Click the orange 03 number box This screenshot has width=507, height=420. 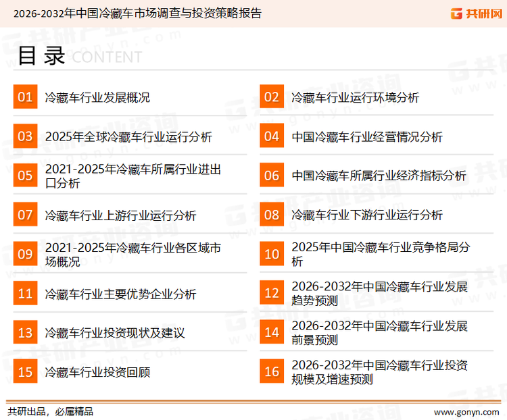pyautogui.click(x=25, y=136)
